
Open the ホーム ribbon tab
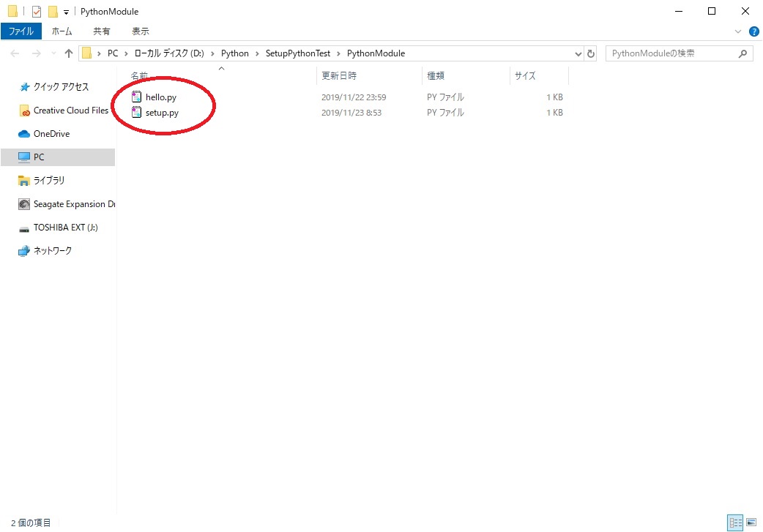click(x=62, y=31)
